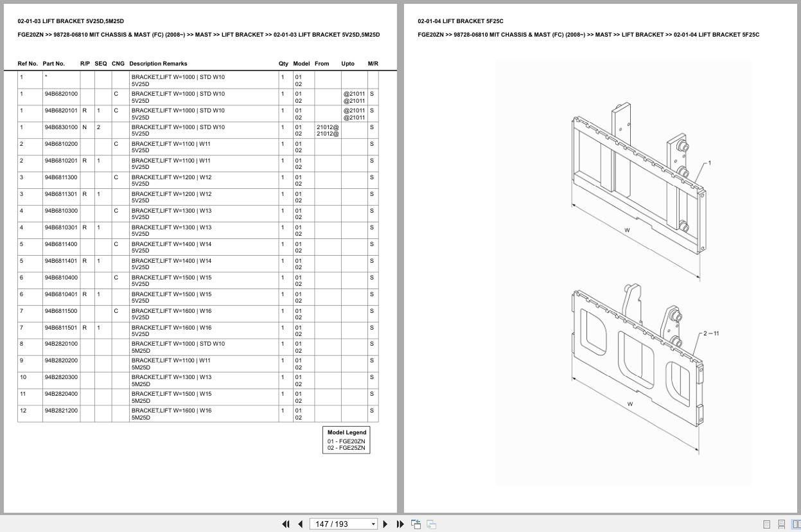Go to the first page
Image resolution: width=801 pixels, height=532 pixels.
(286, 524)
